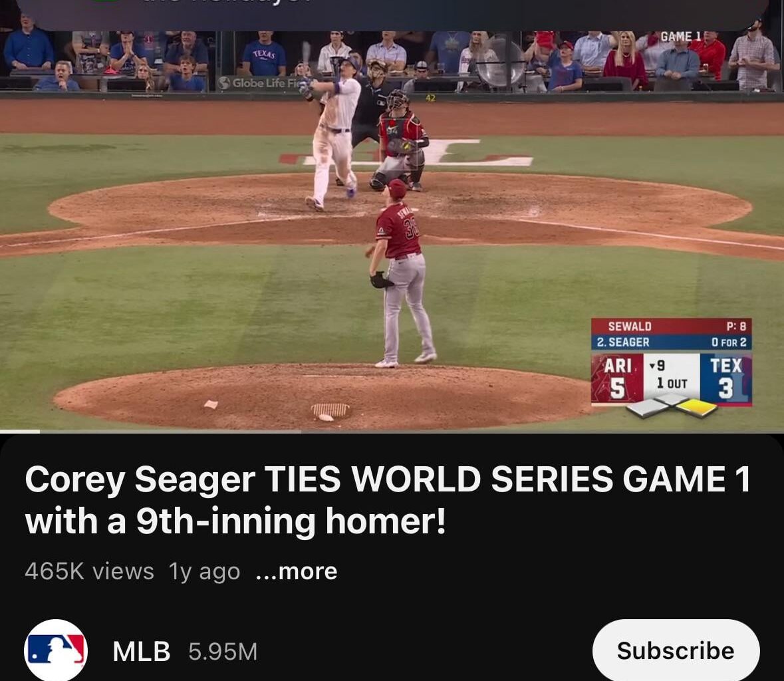Click the 5.95M subscriber count
Viewport: 784px width, 681px height.
tap(223, 652)
